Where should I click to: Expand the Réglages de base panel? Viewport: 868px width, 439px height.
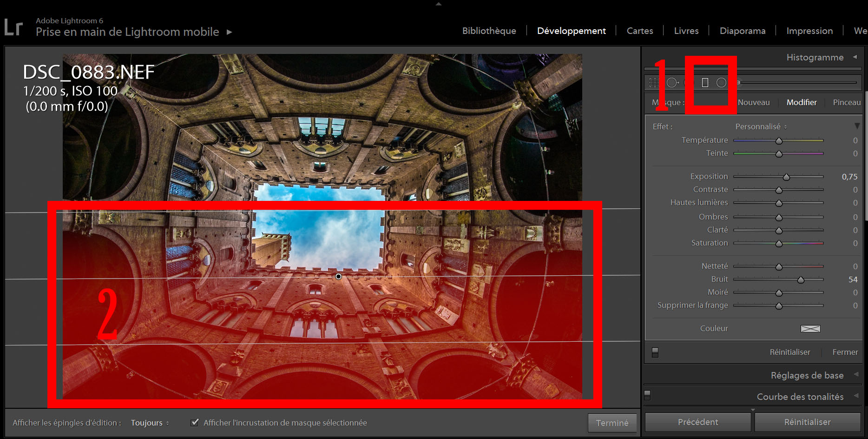856,374
